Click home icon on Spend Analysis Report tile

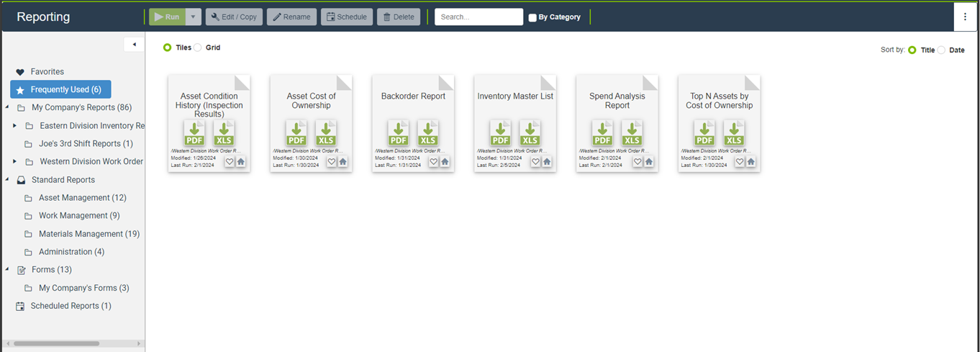tap(649, 162)
